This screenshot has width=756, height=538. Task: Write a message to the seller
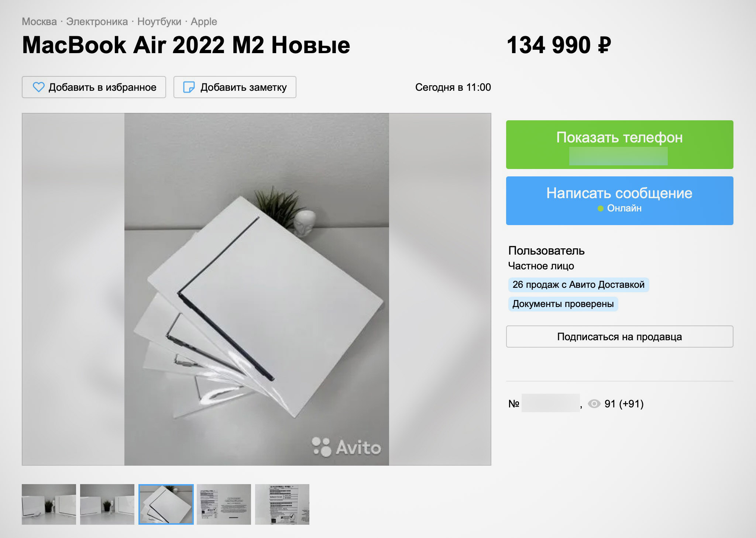619,201
